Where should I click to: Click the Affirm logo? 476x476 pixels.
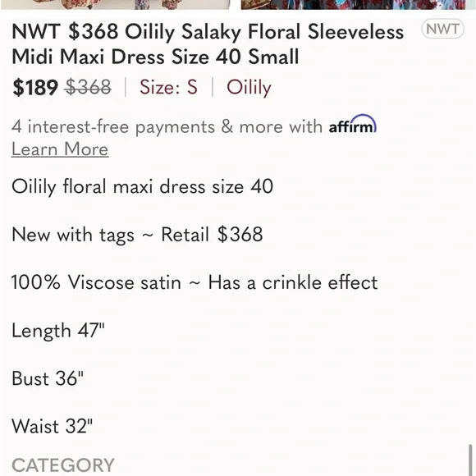(353, 124)
